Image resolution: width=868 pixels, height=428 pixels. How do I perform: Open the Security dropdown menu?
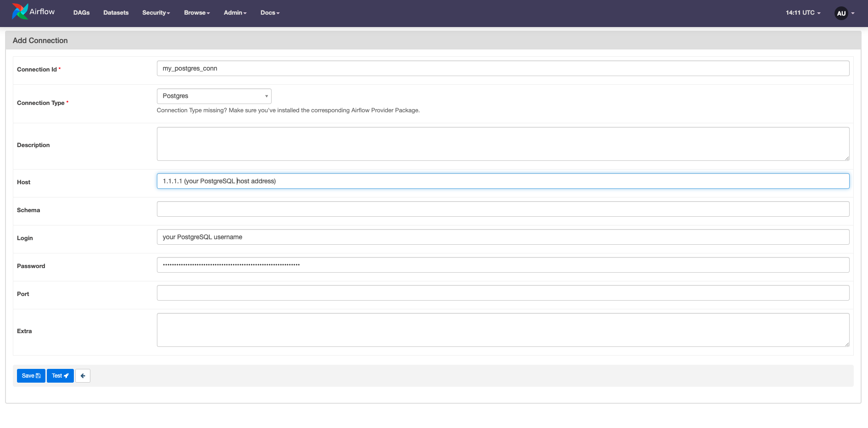tap(156, 12)
